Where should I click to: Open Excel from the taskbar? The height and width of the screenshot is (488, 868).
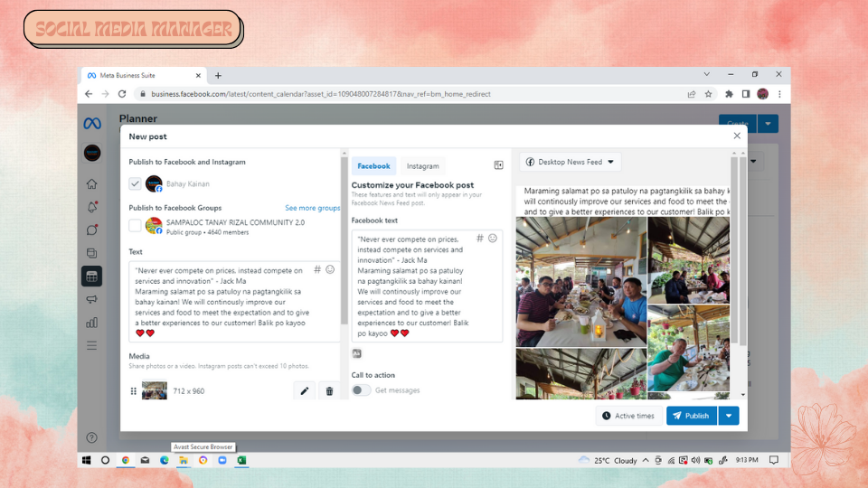241,460
